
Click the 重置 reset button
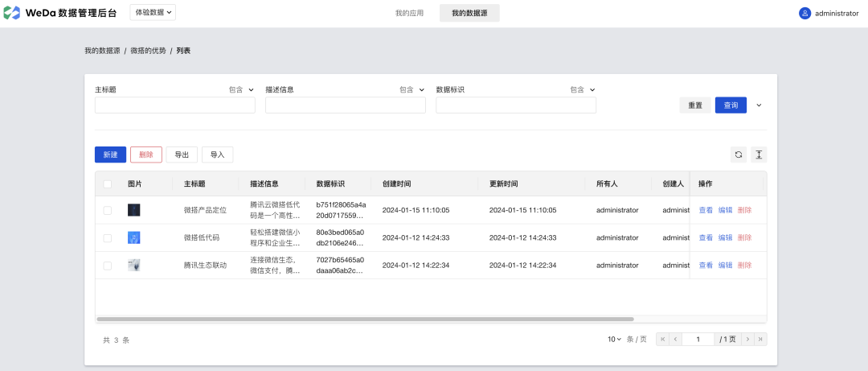(695, 105)
